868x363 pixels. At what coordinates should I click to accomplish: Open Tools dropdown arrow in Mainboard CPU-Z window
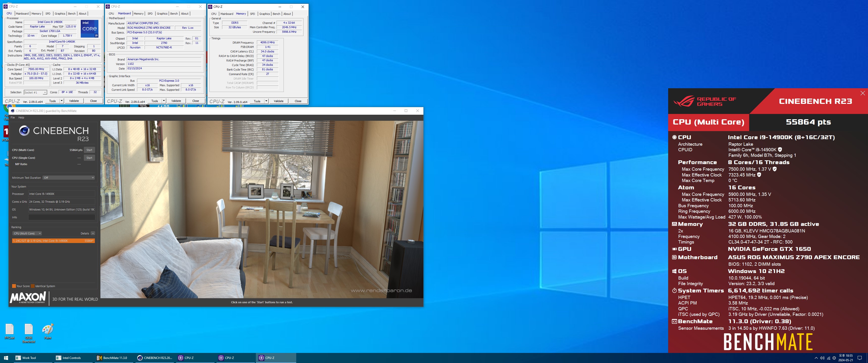164,101
